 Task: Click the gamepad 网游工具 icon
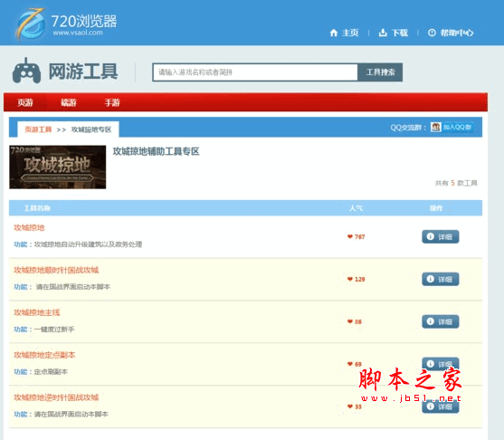point(26,71)
